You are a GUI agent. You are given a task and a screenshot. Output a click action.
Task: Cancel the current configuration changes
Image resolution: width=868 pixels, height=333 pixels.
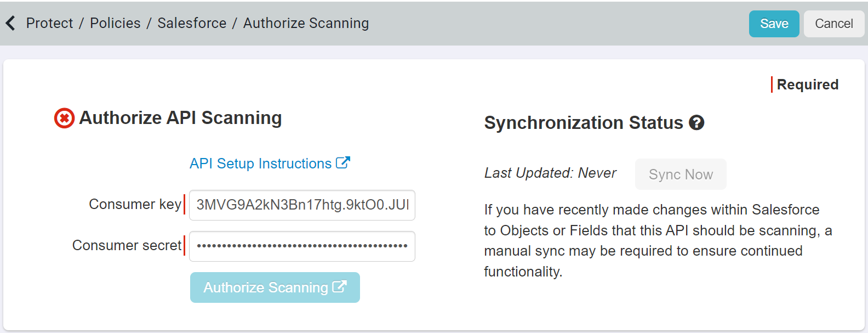[x=833, y=24]
